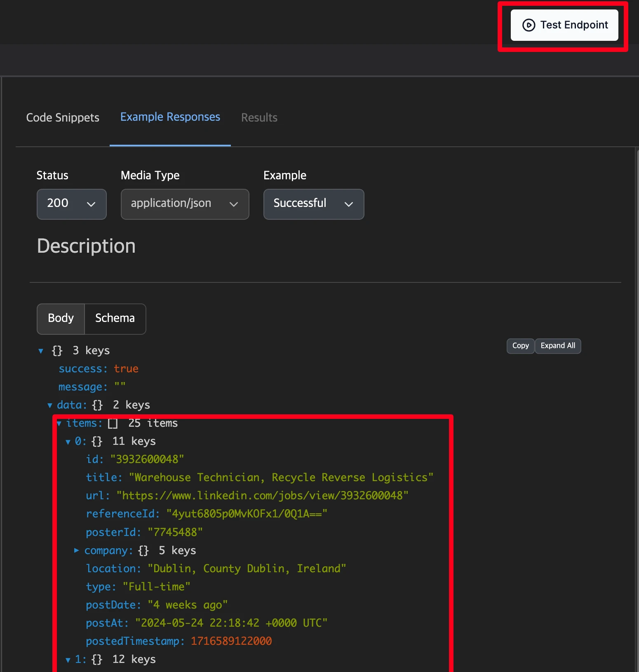Collapse item 1 with its arrow
The height and width of the screenshot is (672, 639).
tap(68, 660)
